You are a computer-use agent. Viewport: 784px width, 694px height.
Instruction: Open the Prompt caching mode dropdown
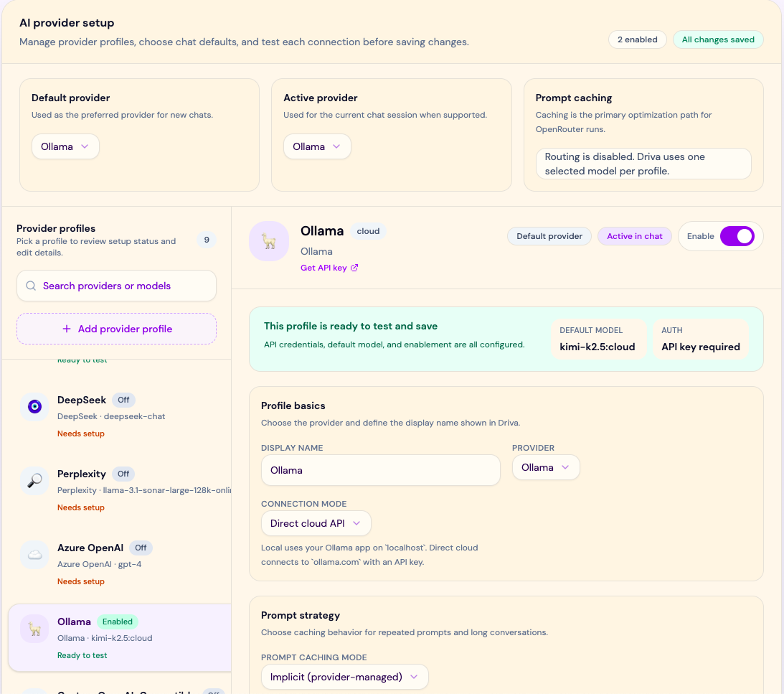(344, 677)
